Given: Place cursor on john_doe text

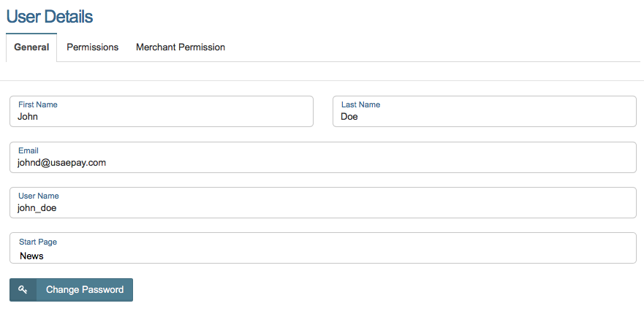Looking at the screenshot, I should click(x=37, y=208).
